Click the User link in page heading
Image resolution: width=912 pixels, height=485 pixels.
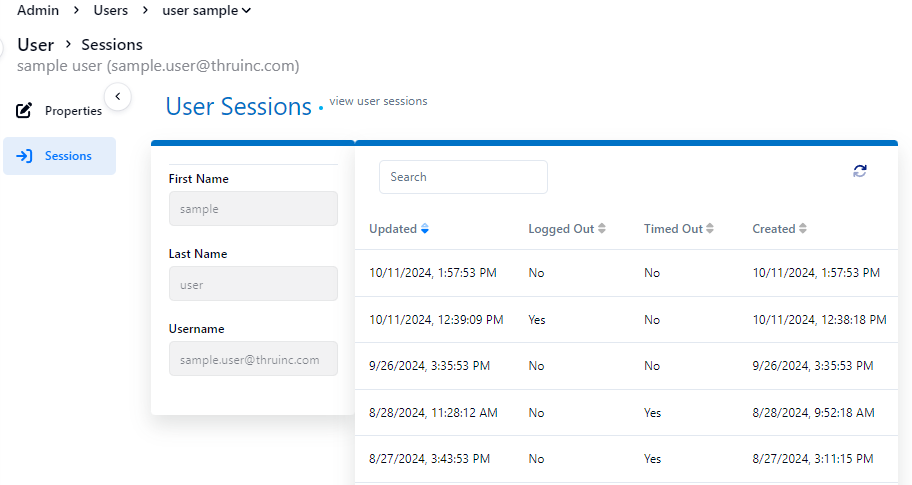click(35, 45)
